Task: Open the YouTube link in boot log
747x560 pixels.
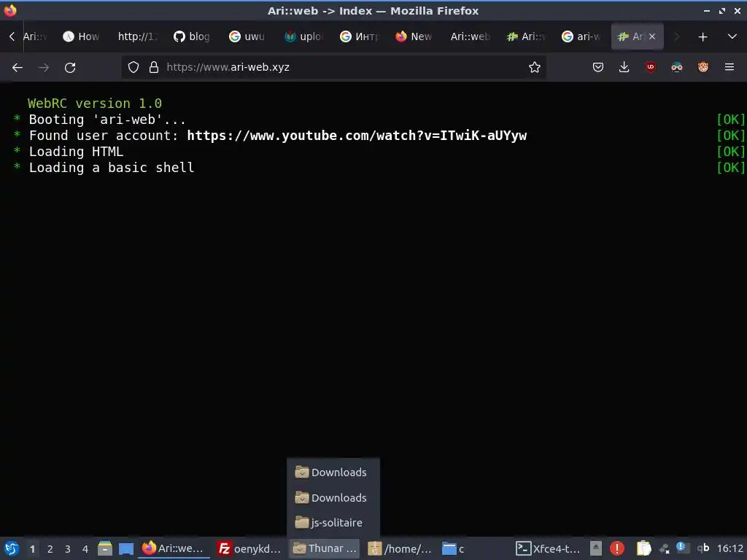Action: 357,136
